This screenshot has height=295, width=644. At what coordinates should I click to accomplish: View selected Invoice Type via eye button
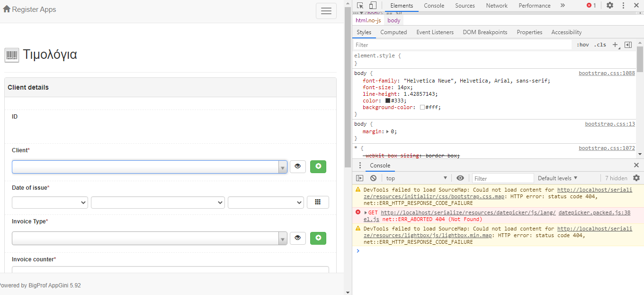click(298, 238)
